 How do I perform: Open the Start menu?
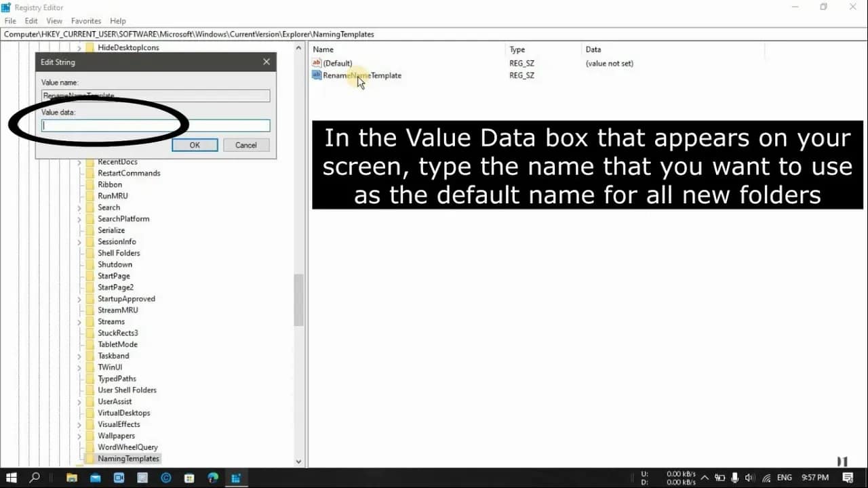point(12,478)
